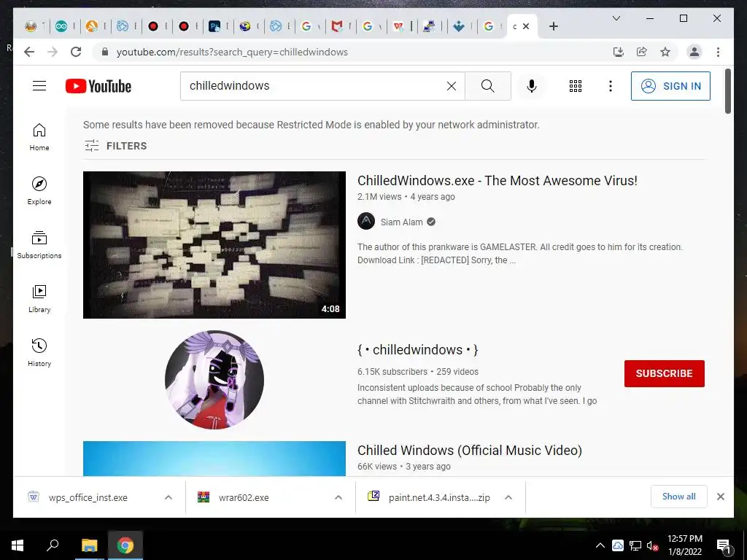Click the magnifier search button
Screen dimensions: 747x560
pyautogui.click(x=488, y=86)
